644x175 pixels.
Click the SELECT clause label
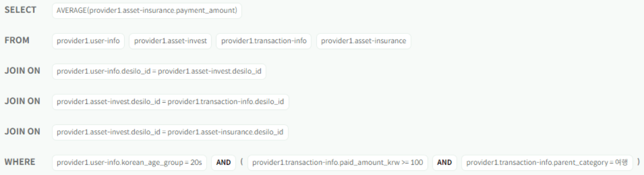[x=20, y=10]
